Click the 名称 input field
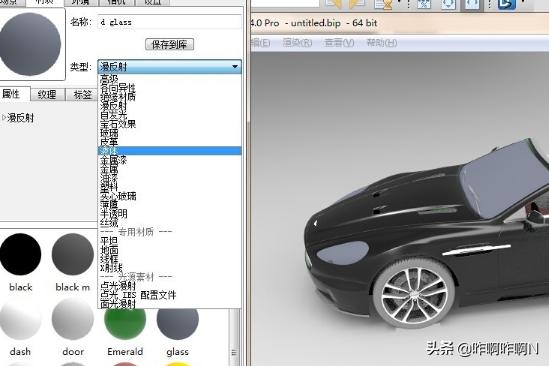549x366 pixels. tap(169, 22)
